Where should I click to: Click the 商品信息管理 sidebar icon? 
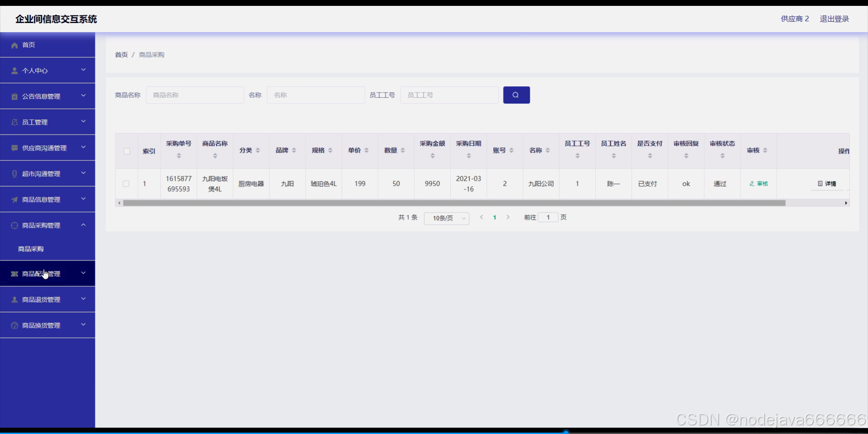tap(14, 200)
